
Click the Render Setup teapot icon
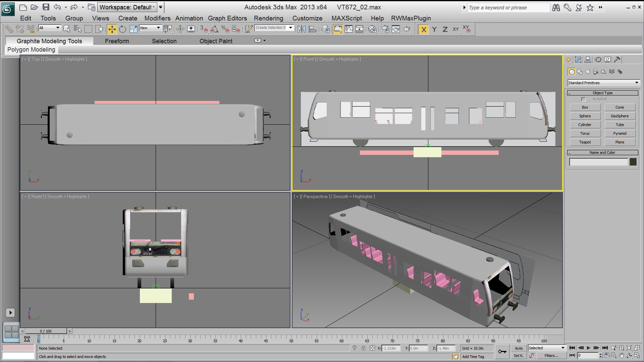click(385, 29)
